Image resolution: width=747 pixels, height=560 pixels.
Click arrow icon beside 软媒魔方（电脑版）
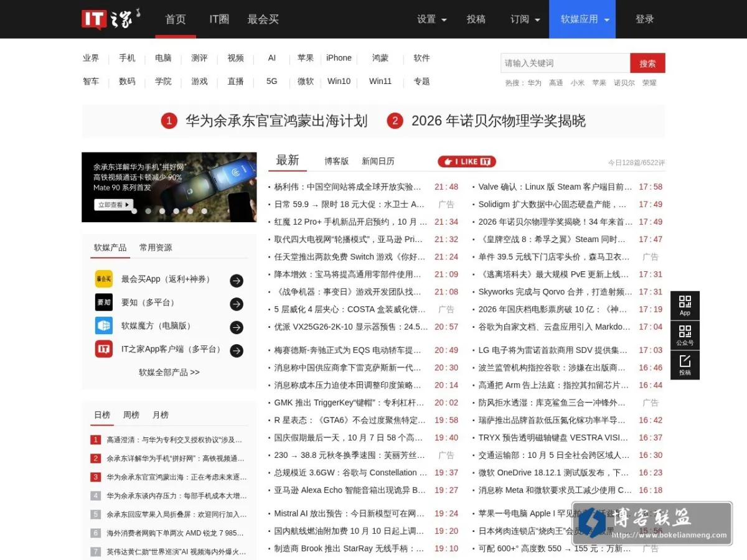pyautogui.click(x=237, y=327)
